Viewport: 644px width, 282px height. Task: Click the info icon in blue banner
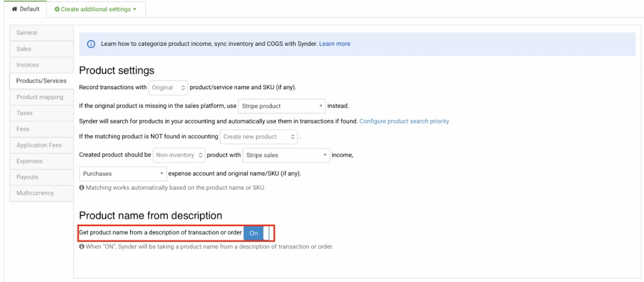pyautogui.click(x=91, y=44)
